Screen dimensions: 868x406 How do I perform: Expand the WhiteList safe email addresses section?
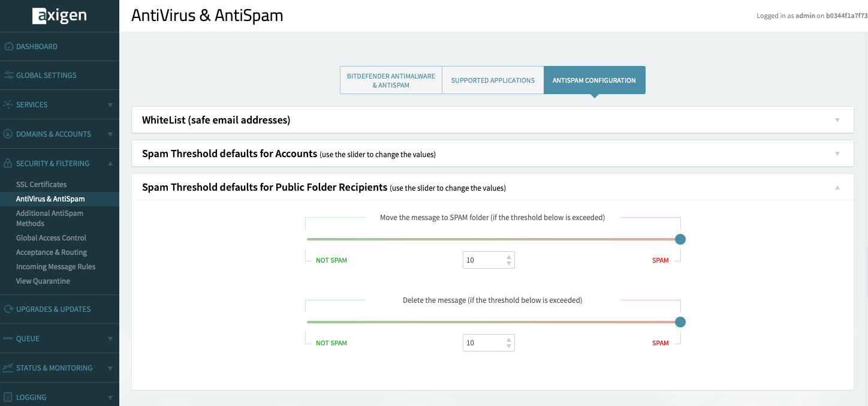click(x=837, y=120)
